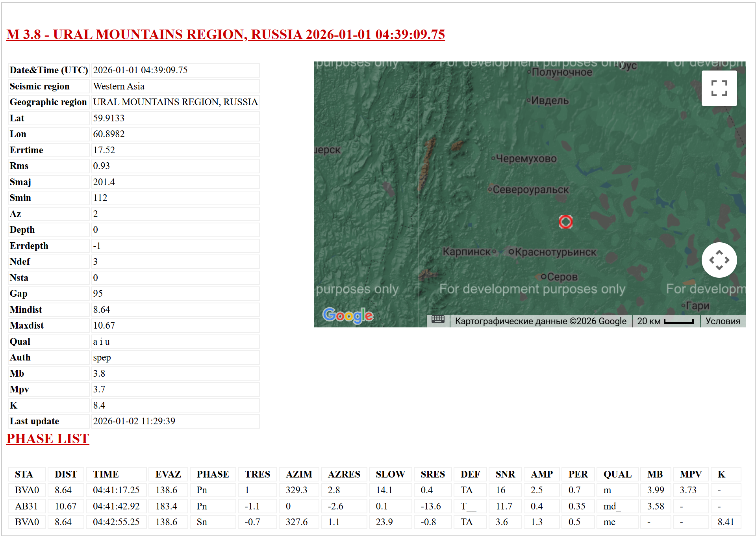The height and width of the screenshot is (537, 756).
Task: Toggle fullscreen map view button
Action: coord(719,88)
